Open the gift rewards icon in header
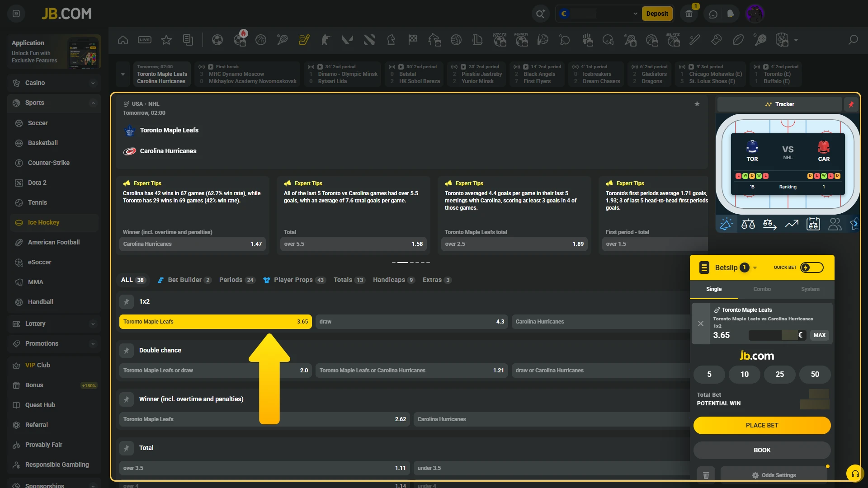The width and height of the screenshot is (868, 488). [689, 14]
